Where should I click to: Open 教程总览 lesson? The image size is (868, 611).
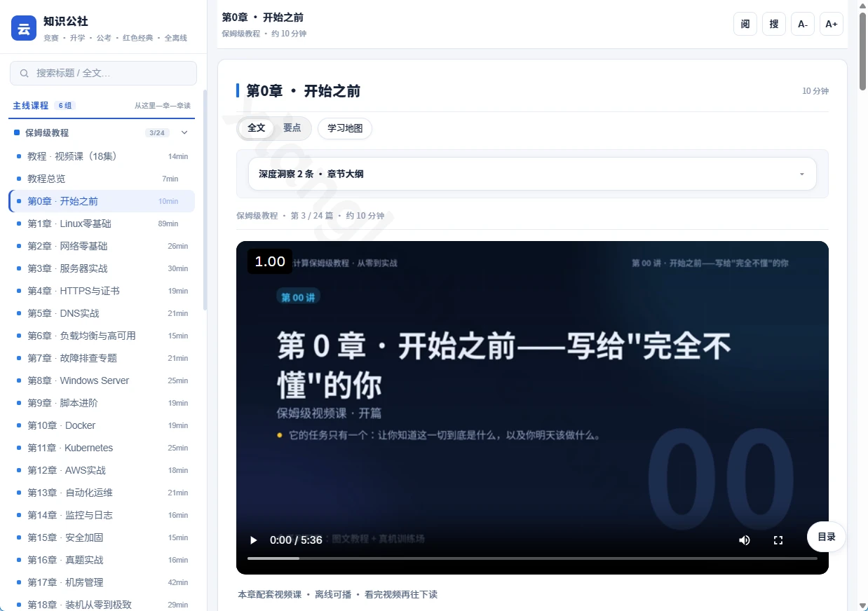click(x=102, y=179)
